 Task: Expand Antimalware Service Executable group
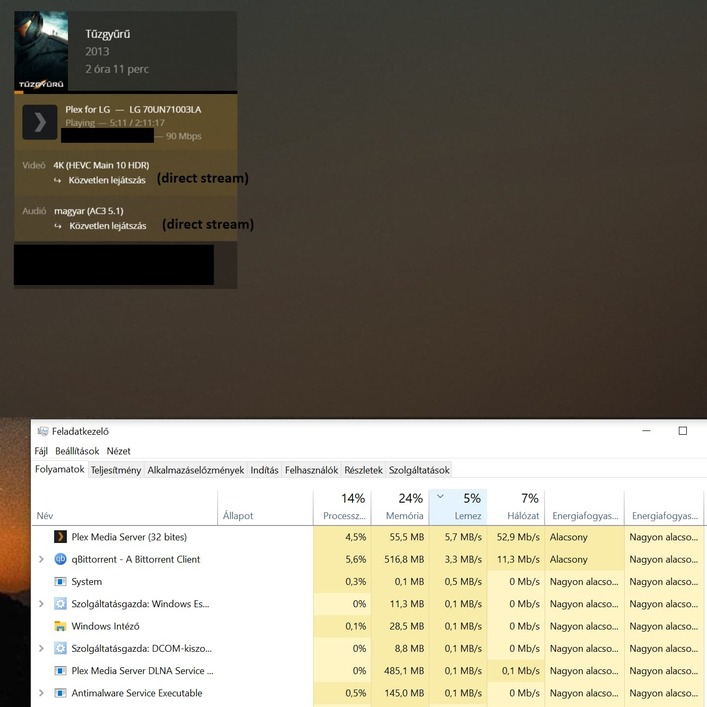pyautogui.click(x=41, y=693)
